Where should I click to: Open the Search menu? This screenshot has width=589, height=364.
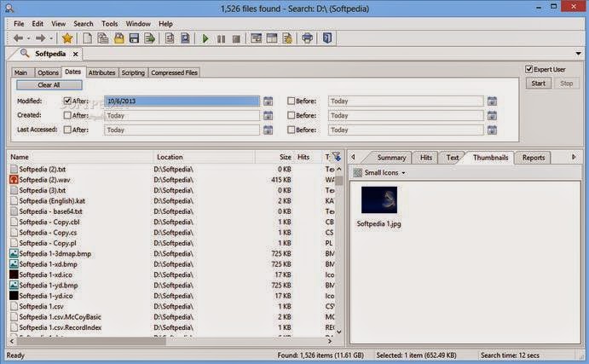click(83, 24)
